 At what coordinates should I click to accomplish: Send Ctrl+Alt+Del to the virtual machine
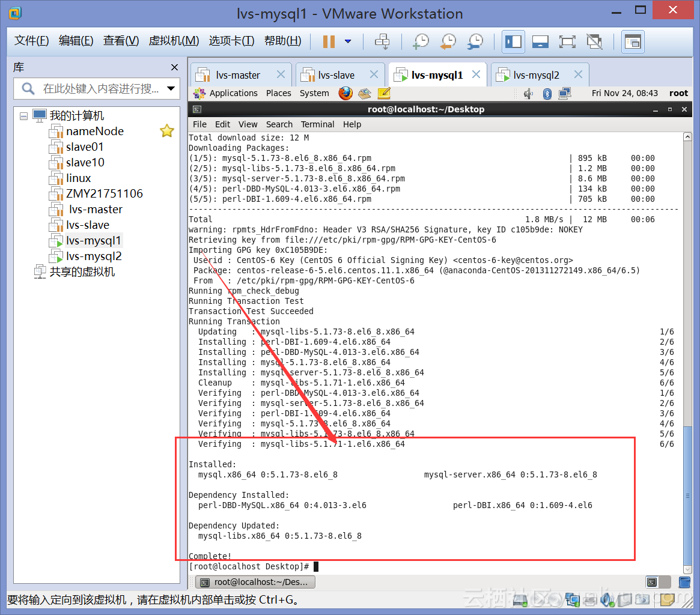click(x=382, y=41)
